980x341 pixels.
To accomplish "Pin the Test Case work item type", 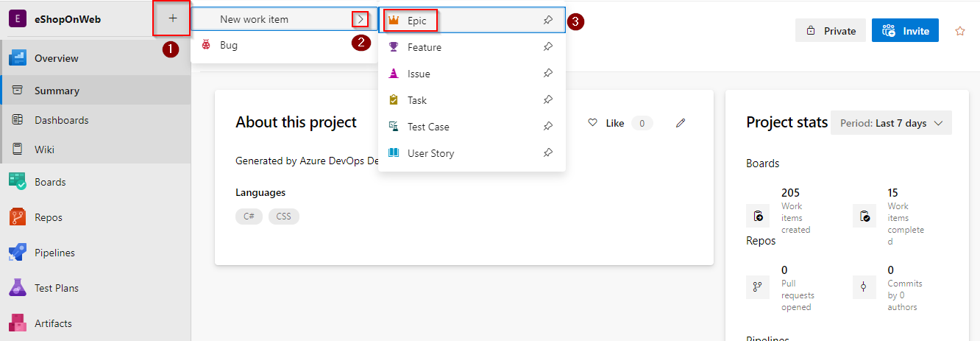I will coord(548,127).
